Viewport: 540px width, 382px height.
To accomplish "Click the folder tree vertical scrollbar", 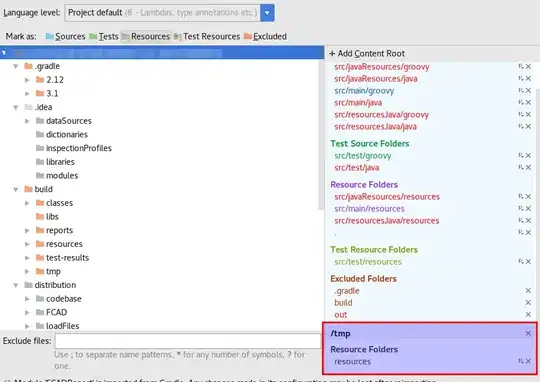I will tap(321, 134).
